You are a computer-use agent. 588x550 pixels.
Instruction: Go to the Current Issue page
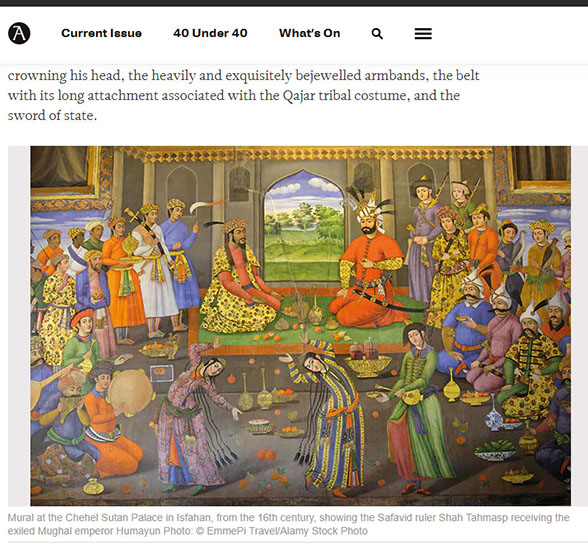pyautogui.click(x=101, y=33)
